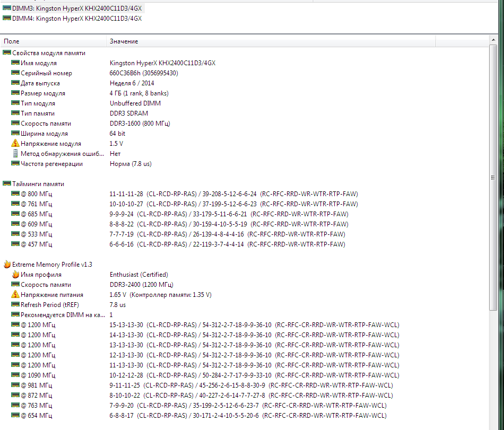Image resolution: width=504 pixels, height=430 pixels.
Task: Click the 'Тип модуля' row icon
Action: pyautogui.click(x=15, y=103)
